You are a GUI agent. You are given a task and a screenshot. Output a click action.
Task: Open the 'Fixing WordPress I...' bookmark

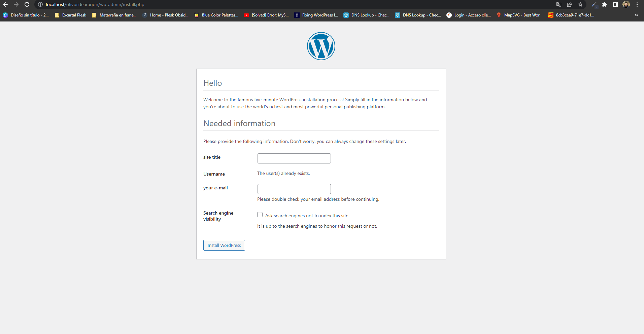coord(316,15)
